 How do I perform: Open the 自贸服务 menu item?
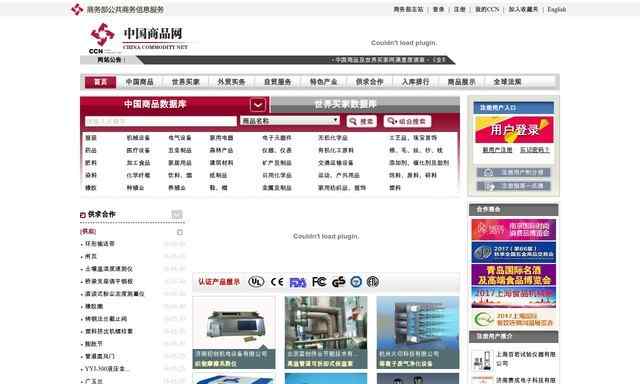click(x=278, y=82)
